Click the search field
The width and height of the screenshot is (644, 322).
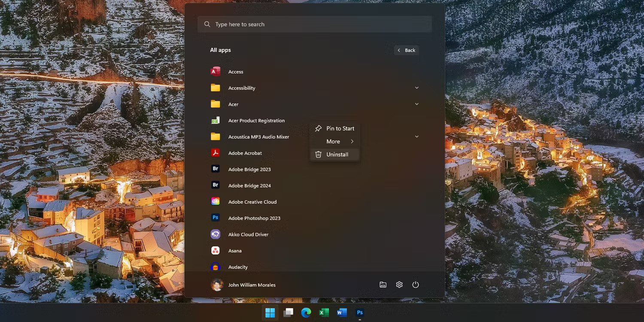pyautogui.click(x=314, y=24)
